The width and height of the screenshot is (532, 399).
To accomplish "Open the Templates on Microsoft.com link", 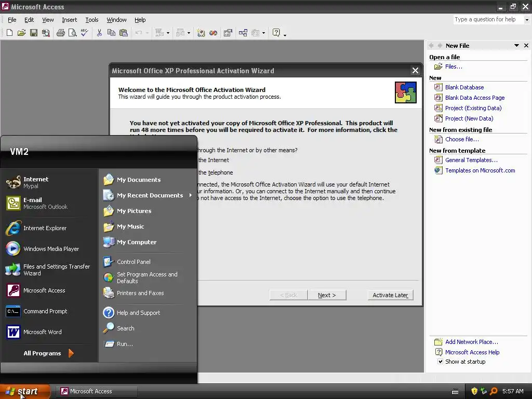I will click(480, 170).
